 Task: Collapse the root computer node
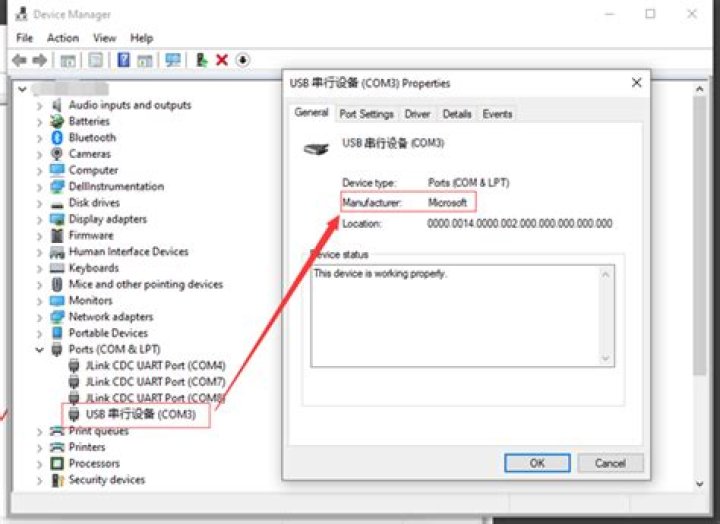point(22,89)
